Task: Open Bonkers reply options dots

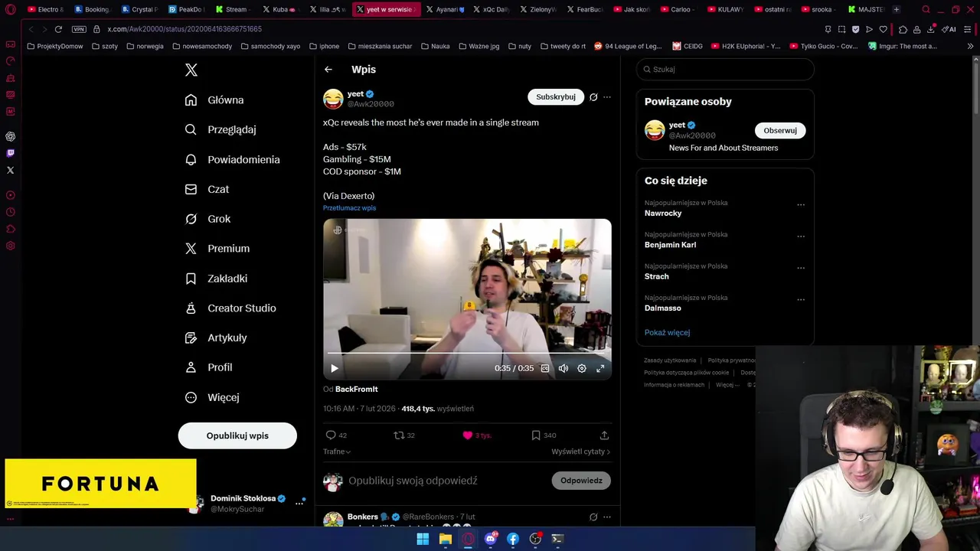Action: [x=607, y=517]
